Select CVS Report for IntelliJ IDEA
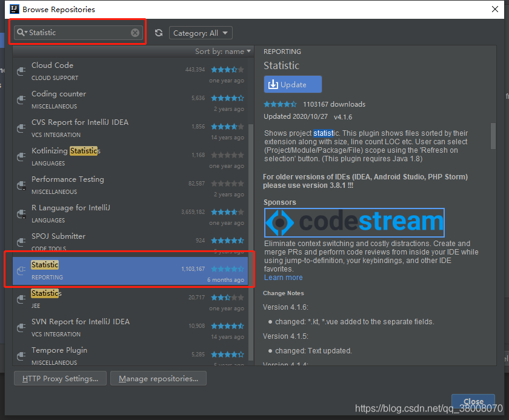The image size is (509, 420). click(x=130, y=128)
